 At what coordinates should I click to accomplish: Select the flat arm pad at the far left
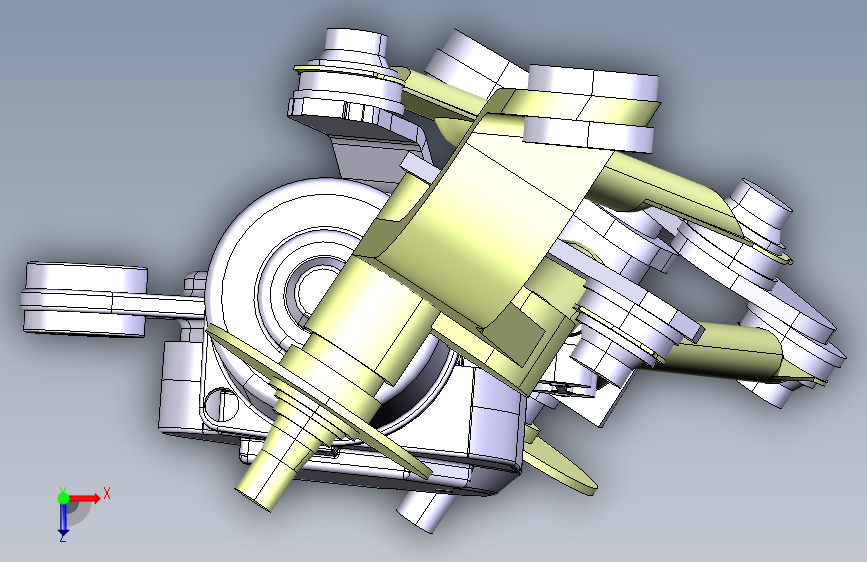coord(84,299)
